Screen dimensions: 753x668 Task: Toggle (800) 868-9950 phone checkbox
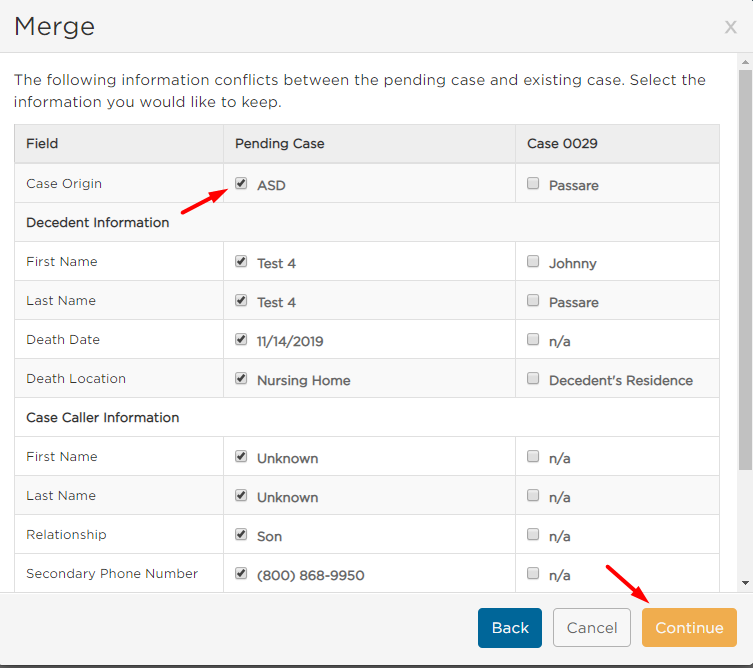pyautogui.click(x=241, y=573)
